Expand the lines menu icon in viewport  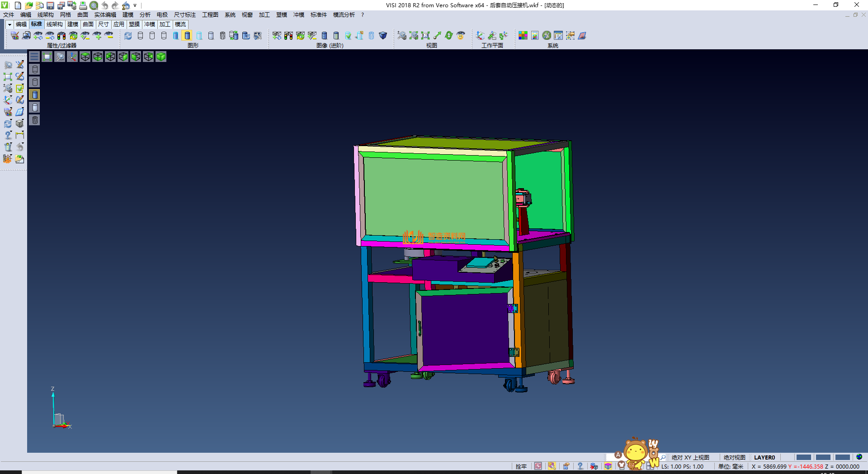(x=34, y=57)
